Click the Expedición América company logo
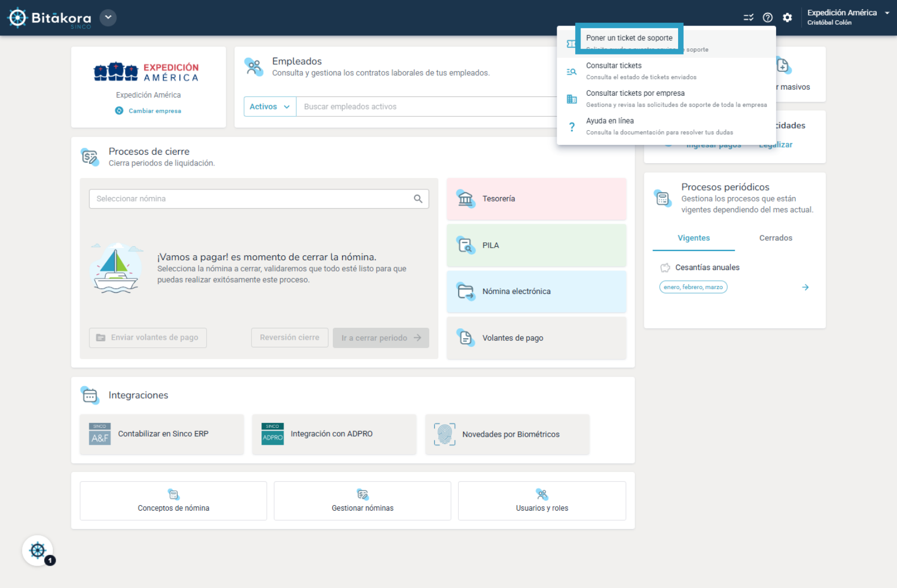 pos(146,72)
